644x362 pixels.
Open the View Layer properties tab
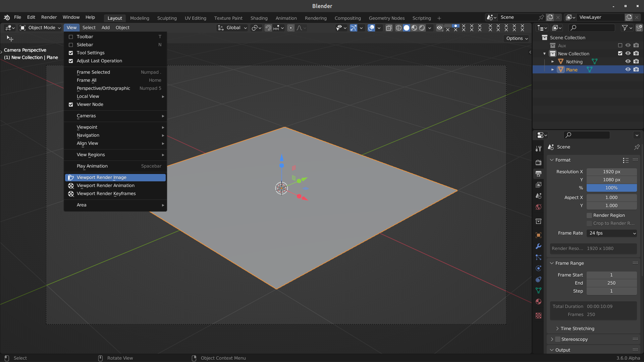[538, 185]
